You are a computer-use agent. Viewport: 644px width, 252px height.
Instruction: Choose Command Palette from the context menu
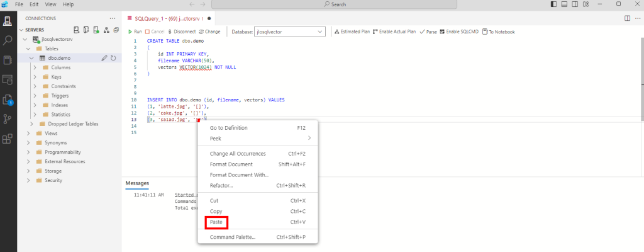[x=257, y=237]
